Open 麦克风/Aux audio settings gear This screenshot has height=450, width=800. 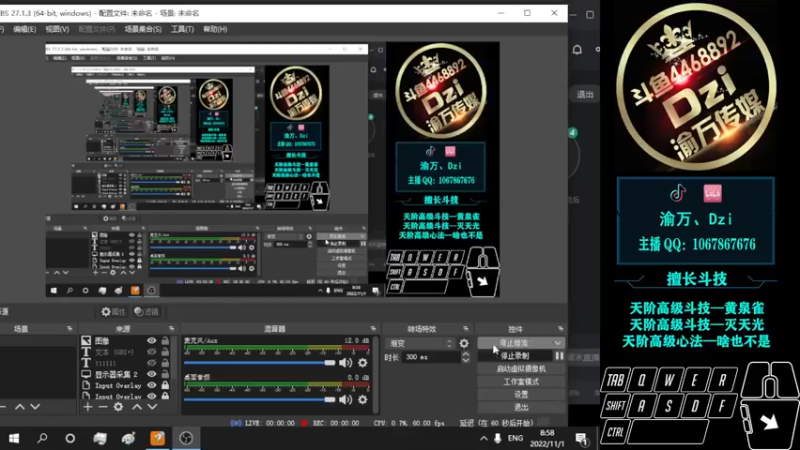point(362,363)
